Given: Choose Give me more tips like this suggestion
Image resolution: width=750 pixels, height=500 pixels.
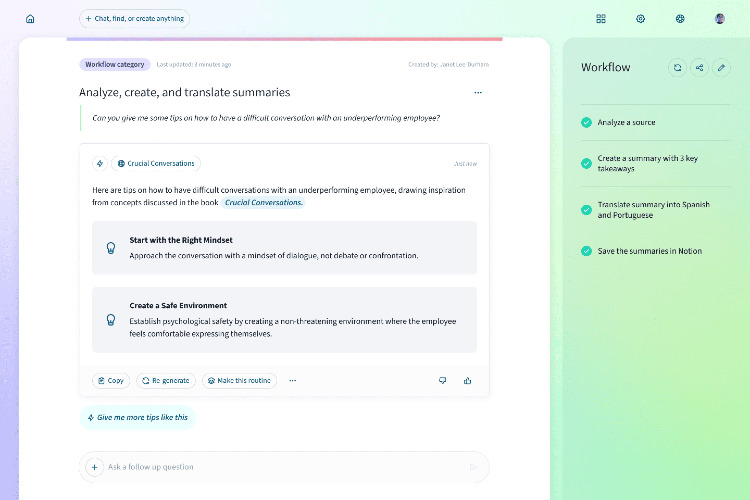Looking at the screenshot, I should click(x=138, y=417).
